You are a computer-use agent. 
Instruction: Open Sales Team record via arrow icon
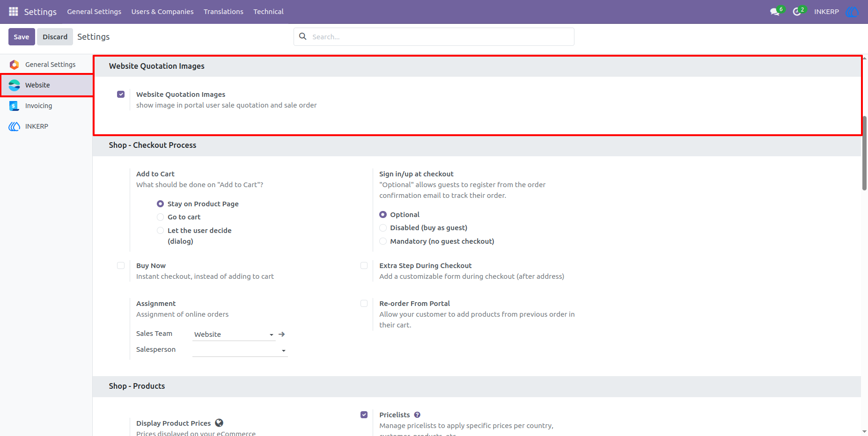point(282,334)
